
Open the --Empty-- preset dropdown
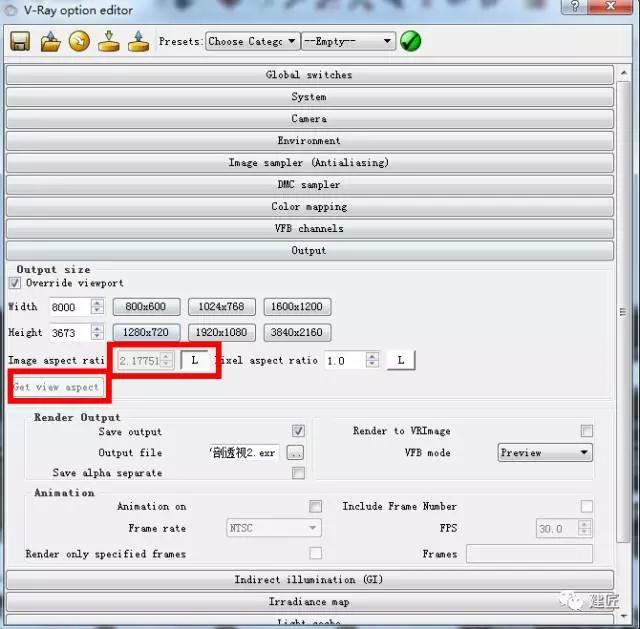coord(348,41)
